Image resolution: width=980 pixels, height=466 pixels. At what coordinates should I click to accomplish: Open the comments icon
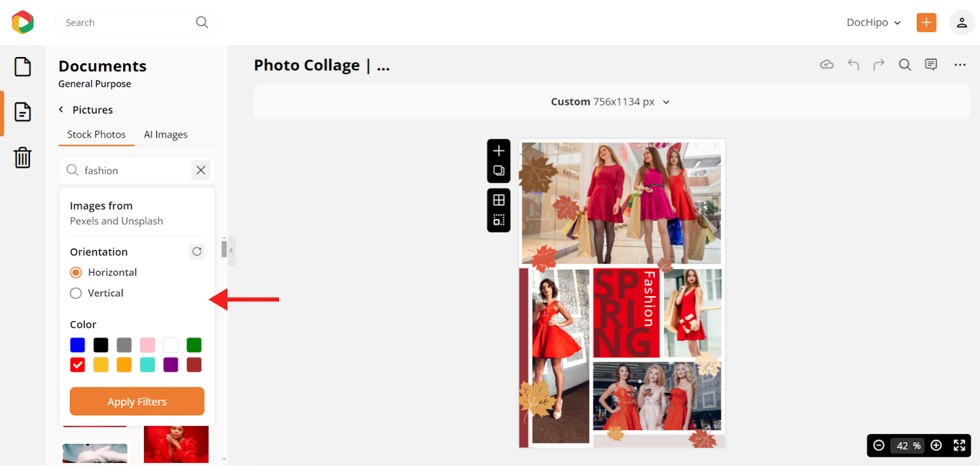tap(931, 64)
